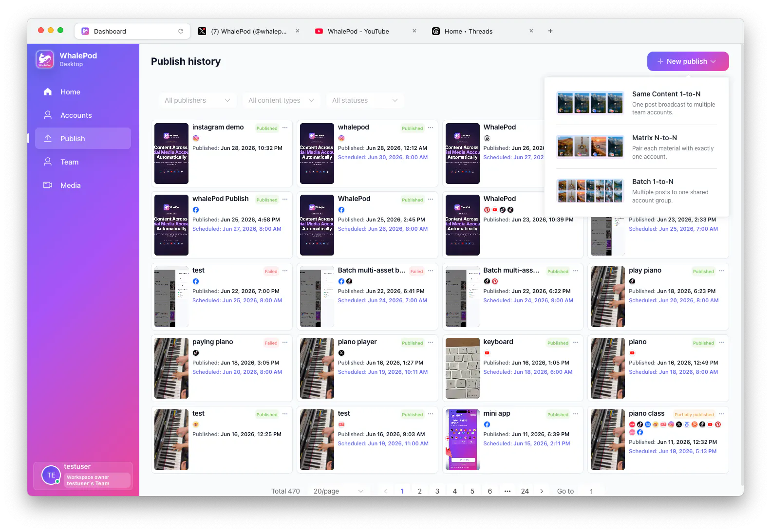Switch to the WhalePod X tab
The image size is (771, 532).
pyautogui.click(x=248, y=31)
